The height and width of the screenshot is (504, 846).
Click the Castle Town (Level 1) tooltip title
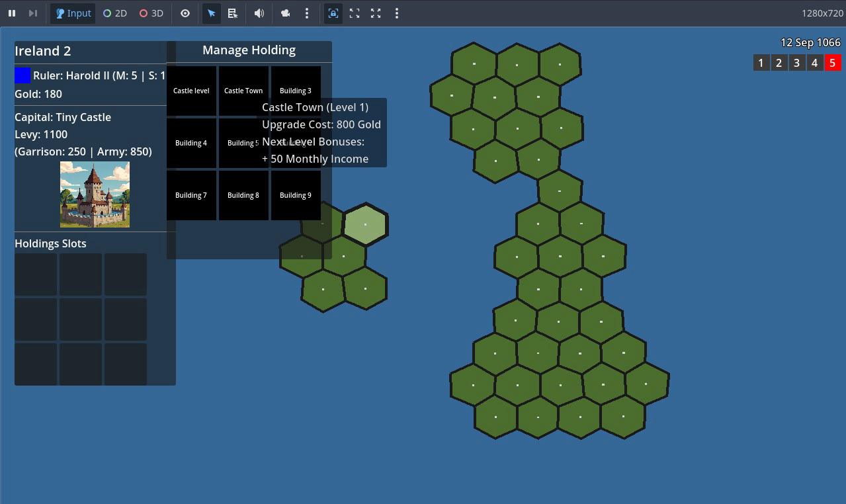pos(315,107)
